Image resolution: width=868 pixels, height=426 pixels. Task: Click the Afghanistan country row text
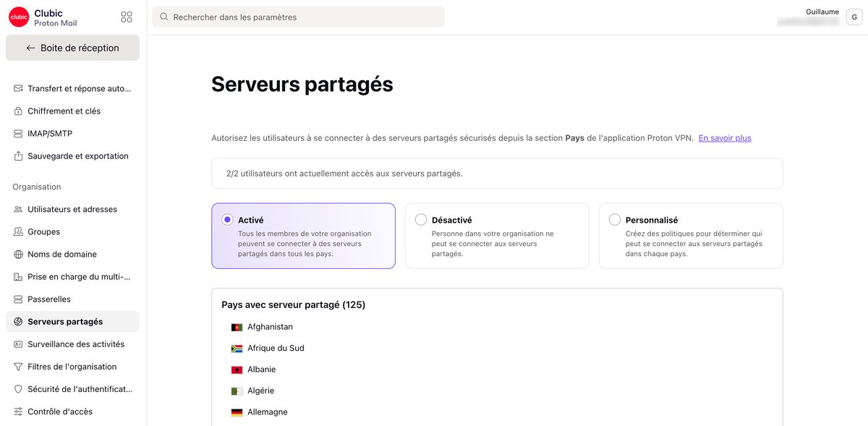270,327
